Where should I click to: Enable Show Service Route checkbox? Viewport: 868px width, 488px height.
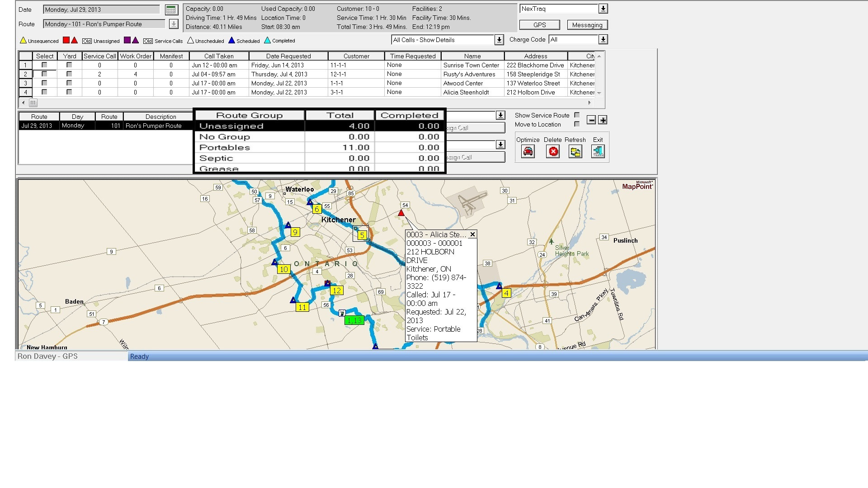pyautogui.click(x=577, y=115)
